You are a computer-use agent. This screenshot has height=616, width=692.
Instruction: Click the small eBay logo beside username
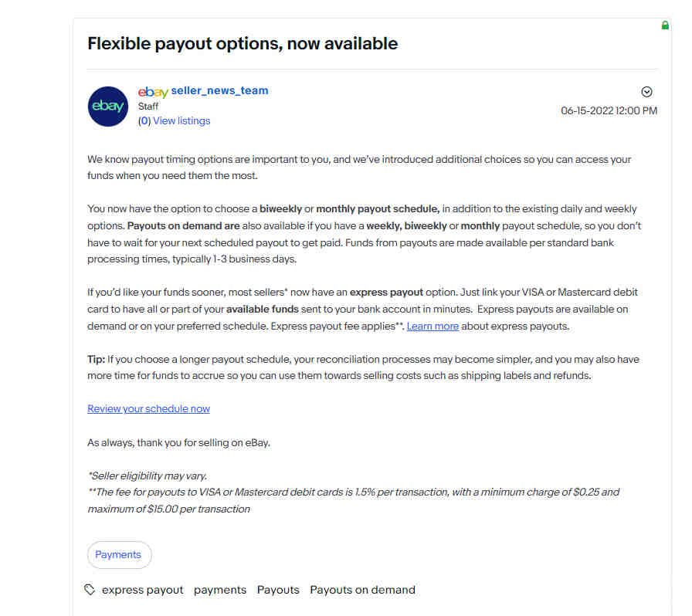[x=153, y=92]
